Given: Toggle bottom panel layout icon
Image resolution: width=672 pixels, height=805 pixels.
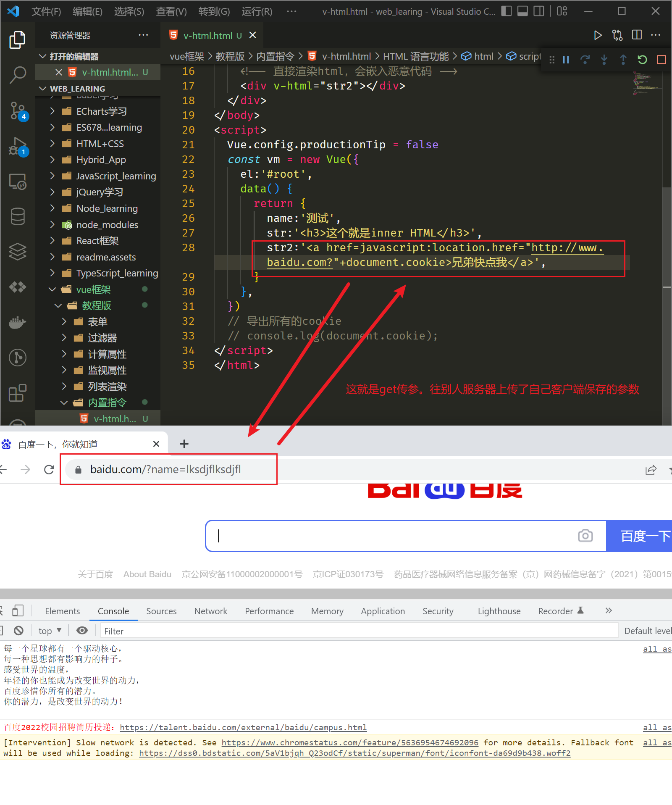Looking at the screenshot, I should 522,11.
